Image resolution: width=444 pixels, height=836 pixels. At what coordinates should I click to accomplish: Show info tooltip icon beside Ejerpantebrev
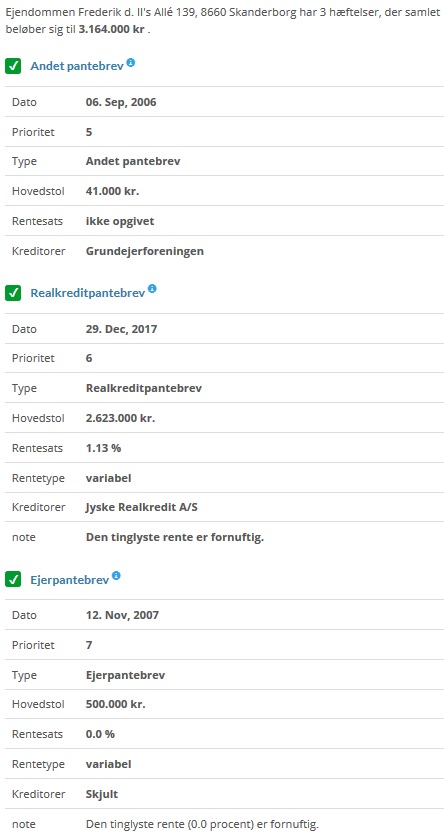(116, 576)
